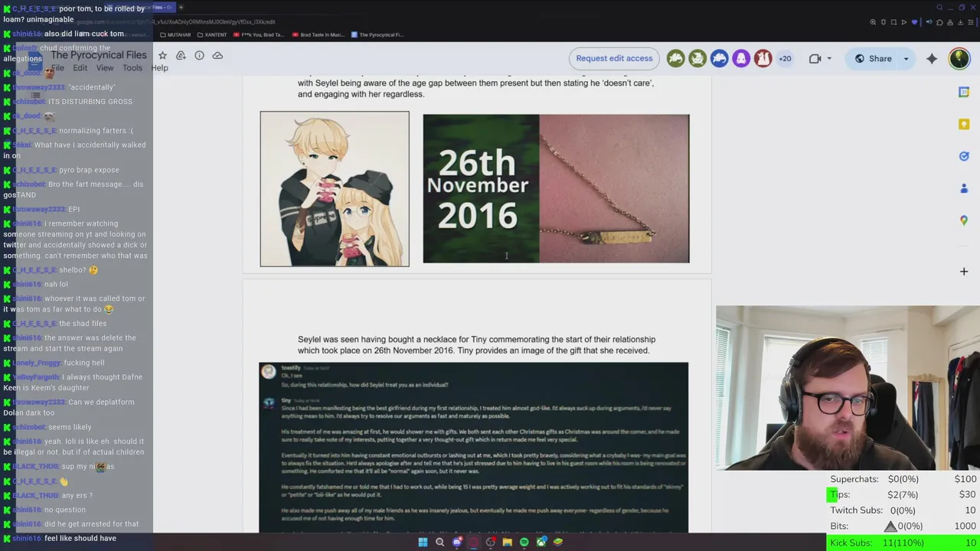The height and width of the screenshot is (551, 980).
Task: Click the first olive anonymous viewer avatar
Action: tap(675, 58)
